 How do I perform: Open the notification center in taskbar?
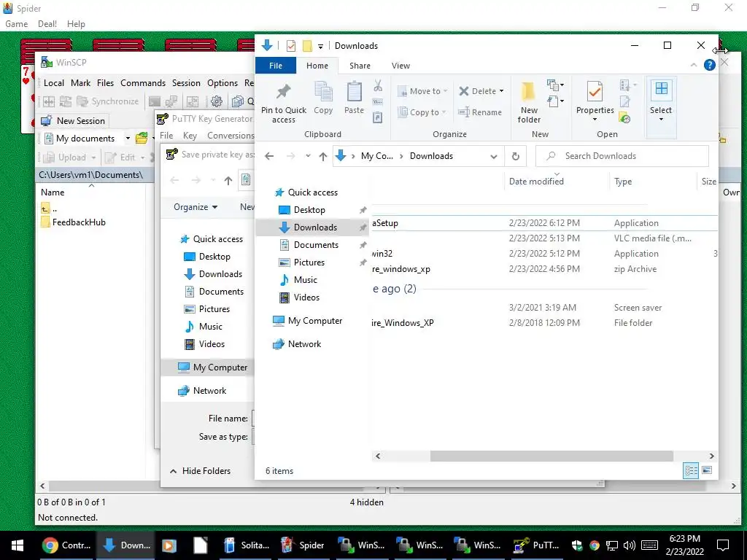[723, 545]
